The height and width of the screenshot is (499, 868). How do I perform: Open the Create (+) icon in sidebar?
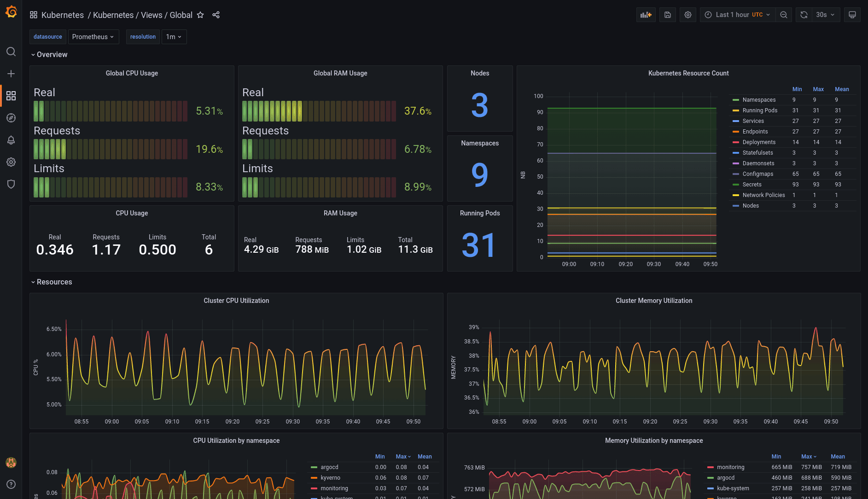11,74
